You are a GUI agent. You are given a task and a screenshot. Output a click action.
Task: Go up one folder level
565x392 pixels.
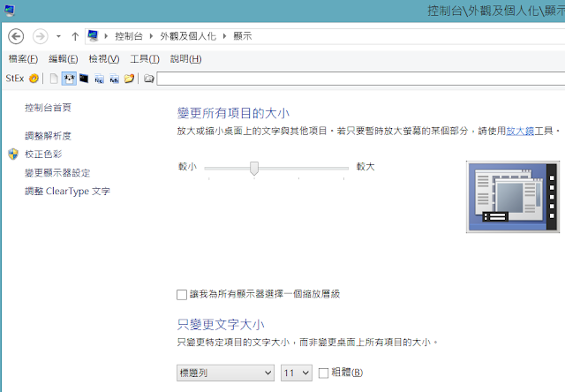[75, 36]
